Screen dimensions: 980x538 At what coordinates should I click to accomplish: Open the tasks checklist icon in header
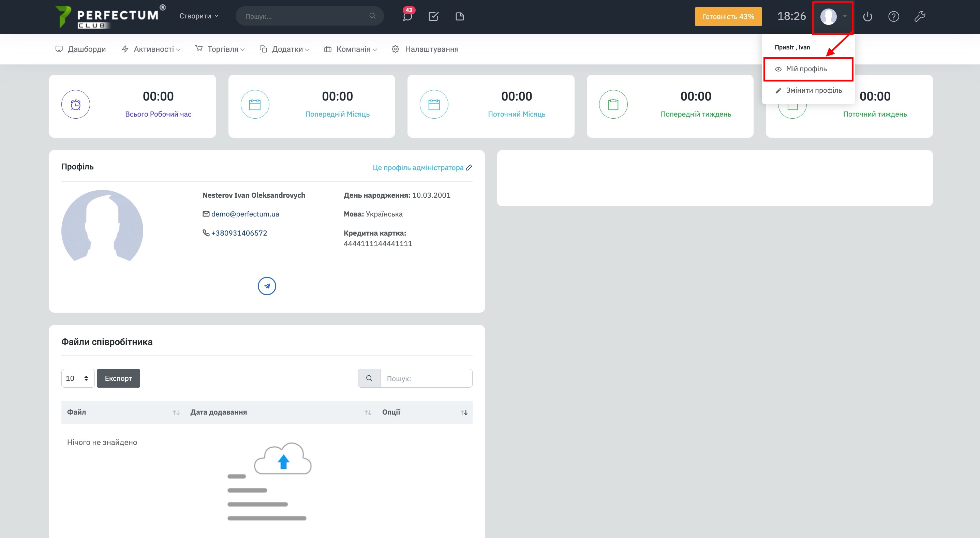[x=433, y=16]
